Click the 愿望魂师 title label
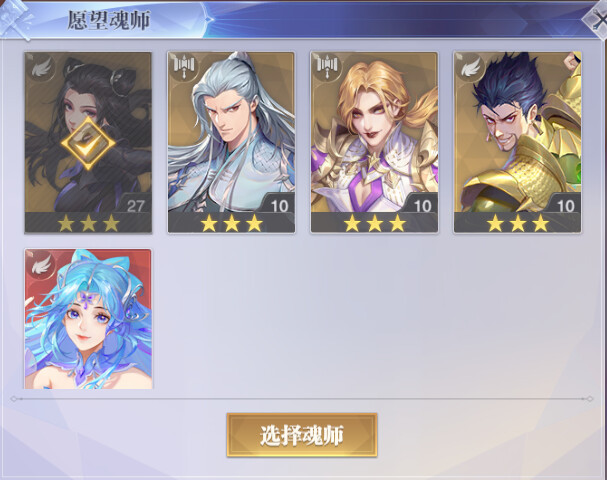Viewport: 607px width, 480px height. (x=109, y=20)
